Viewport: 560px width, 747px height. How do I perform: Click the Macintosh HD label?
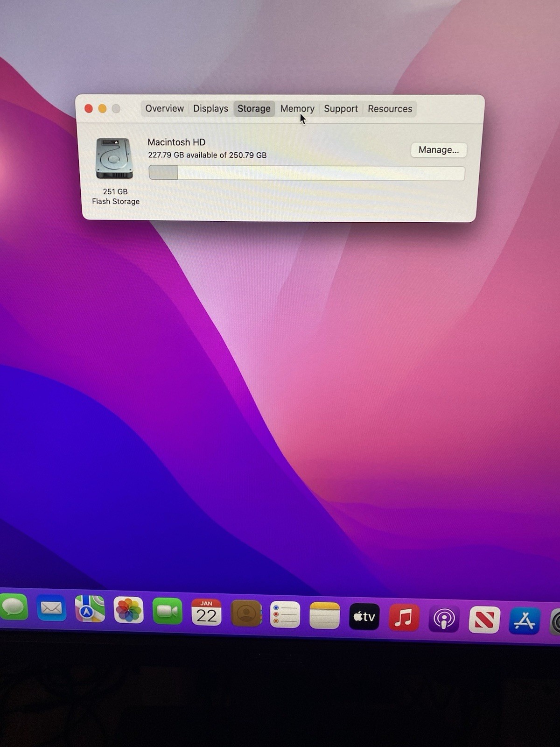[x=176, y=142]
